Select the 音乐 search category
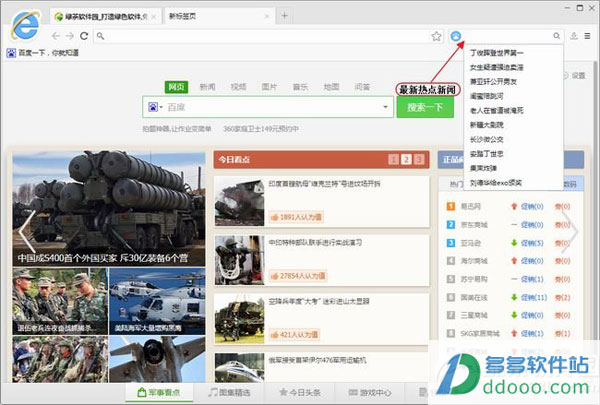The image size is (600, 405). point(300,87)
